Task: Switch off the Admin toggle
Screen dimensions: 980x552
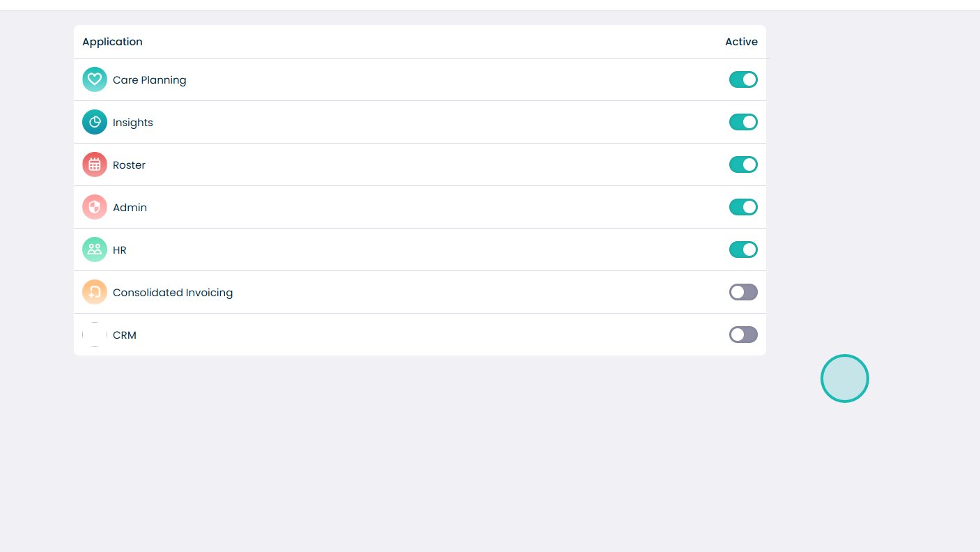Action: coord(743,207)
